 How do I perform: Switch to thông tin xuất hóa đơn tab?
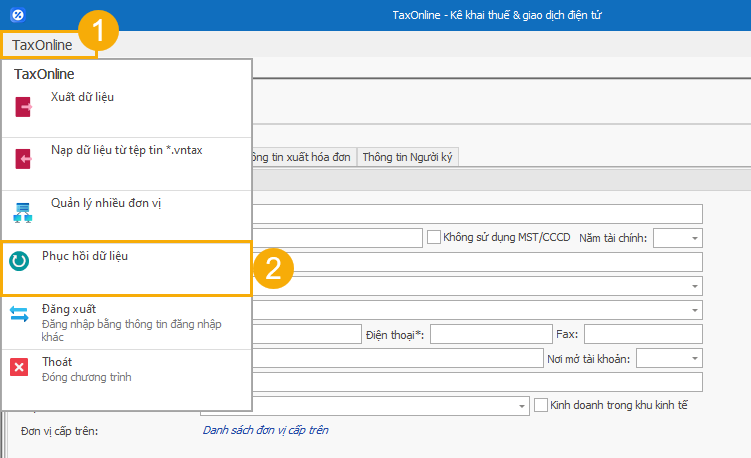pos(304,157)
